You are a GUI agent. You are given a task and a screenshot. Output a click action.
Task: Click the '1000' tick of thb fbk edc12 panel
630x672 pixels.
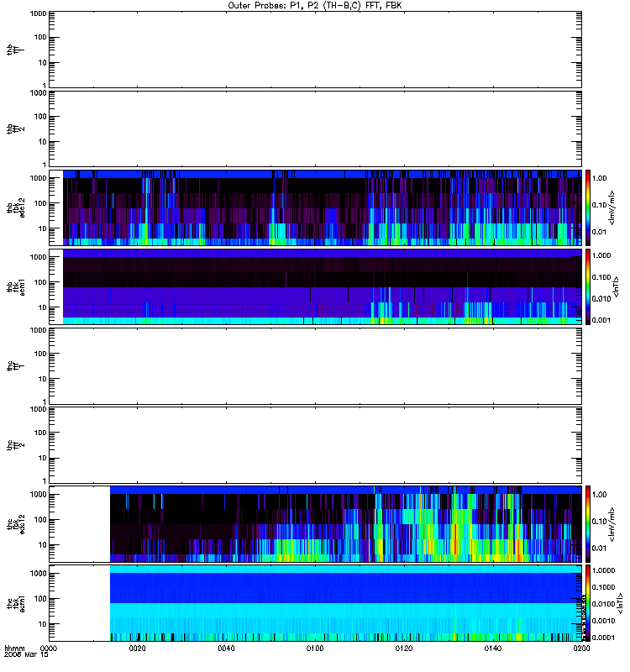click(38, 178)
